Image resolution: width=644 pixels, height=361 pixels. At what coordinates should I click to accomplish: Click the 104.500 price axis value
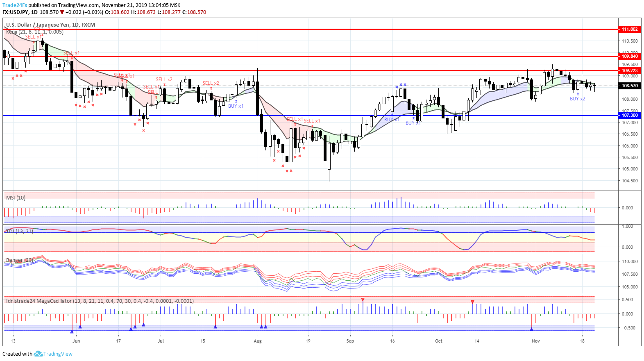(630, 181)
